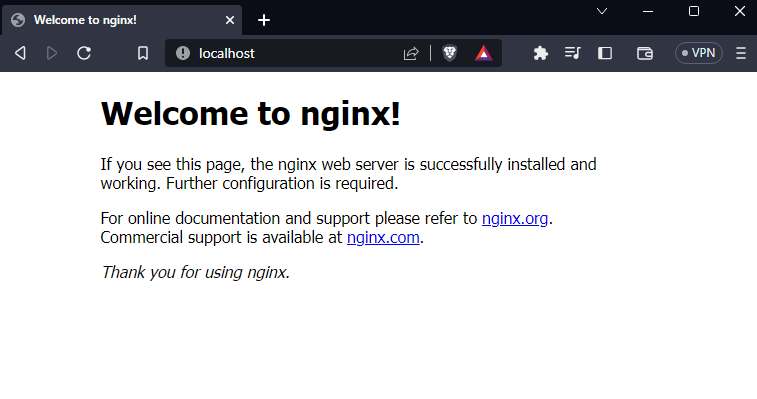Open the Brave Wallet icon
Screen dimensions: 757x399
pyautogui.click(x=645, y=53)
